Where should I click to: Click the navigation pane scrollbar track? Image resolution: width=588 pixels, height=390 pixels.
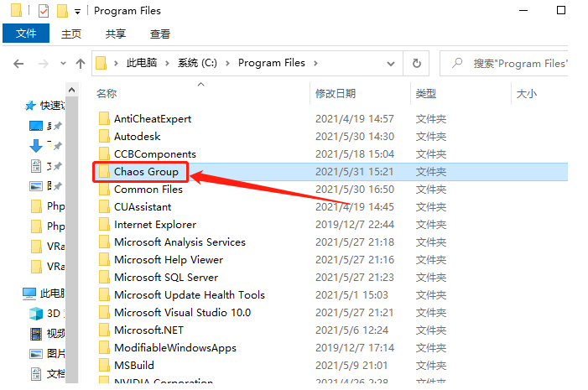click(x=71, y=240)
